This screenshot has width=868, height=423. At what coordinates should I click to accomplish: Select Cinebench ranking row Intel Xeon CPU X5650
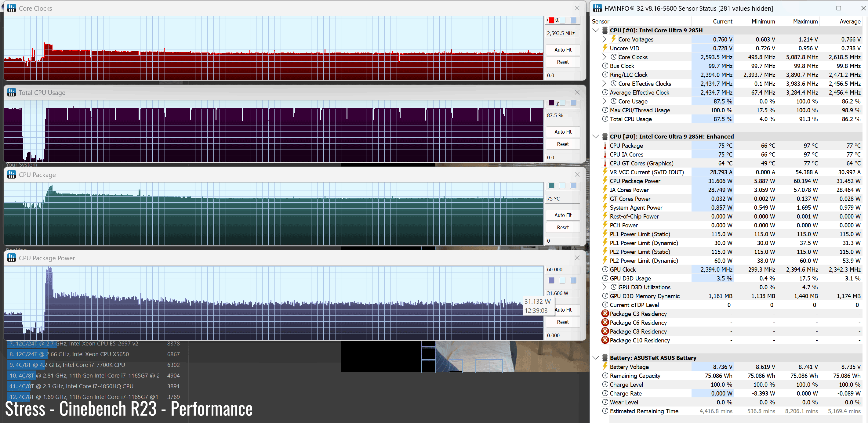pos(95,354)
